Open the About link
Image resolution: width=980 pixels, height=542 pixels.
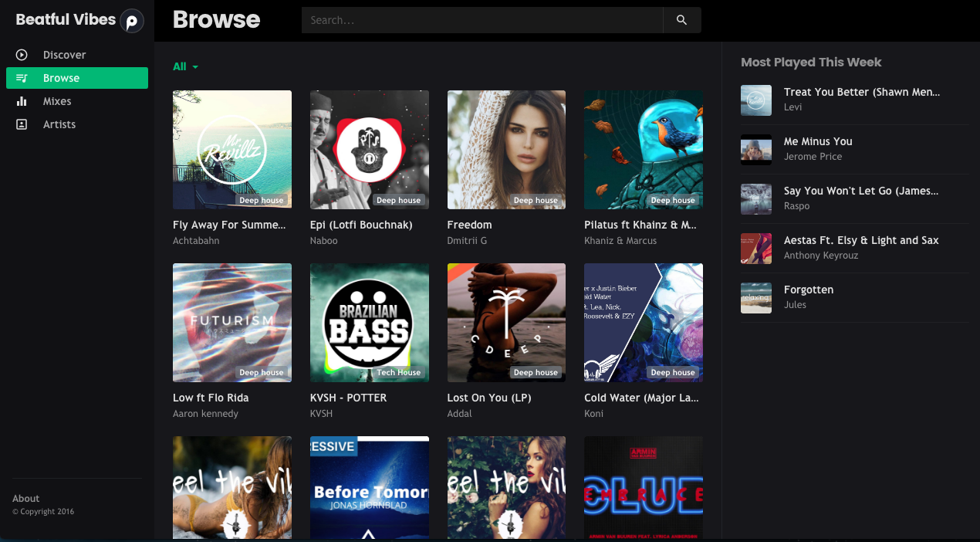pos(25,499)
